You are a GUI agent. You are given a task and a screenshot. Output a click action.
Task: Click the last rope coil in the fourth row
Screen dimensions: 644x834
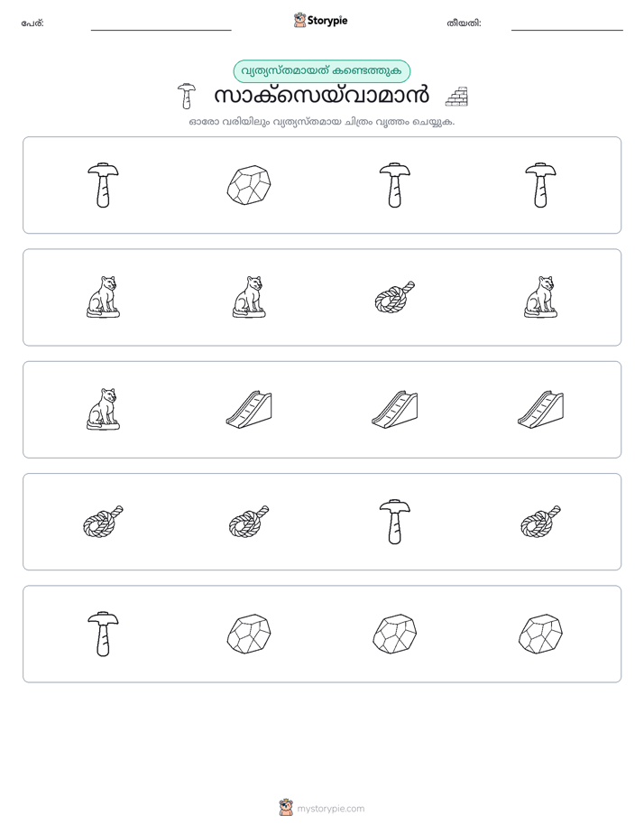540,522
